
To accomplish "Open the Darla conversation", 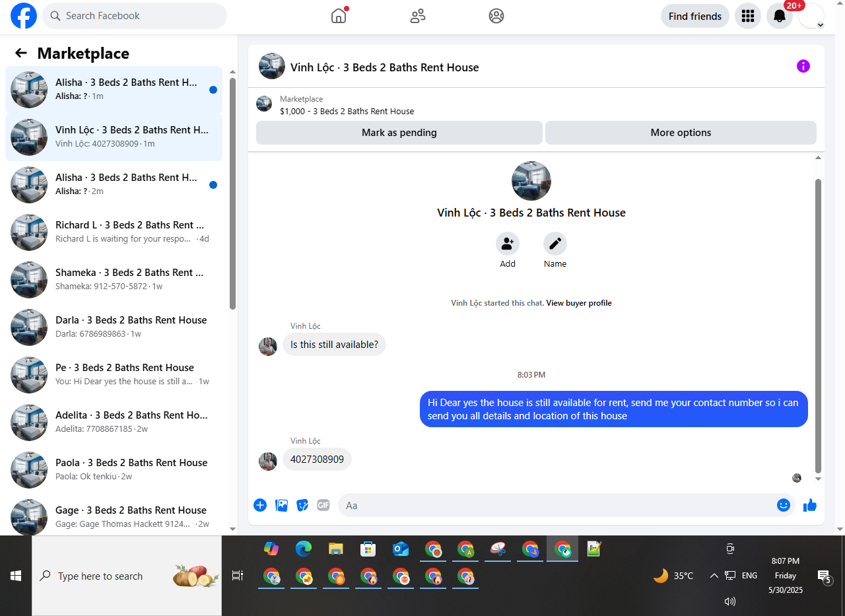I will tap(114, 327).
